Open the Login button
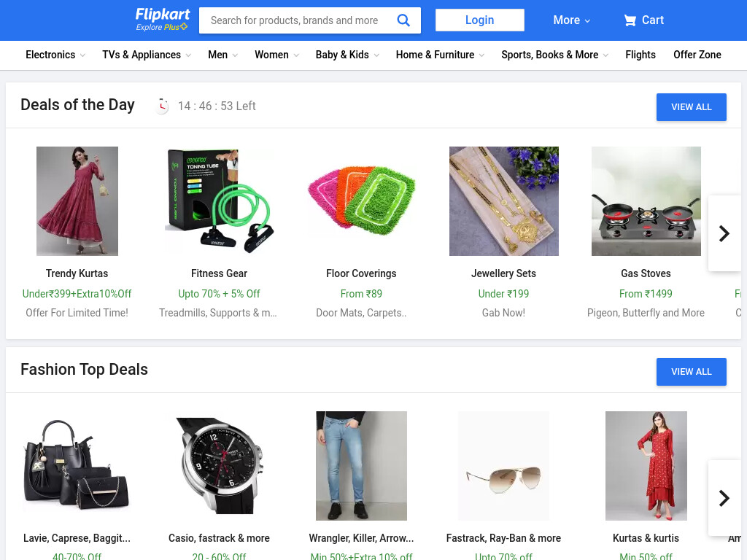This screenshot has height=560, width=747. (x=480, y=20)
